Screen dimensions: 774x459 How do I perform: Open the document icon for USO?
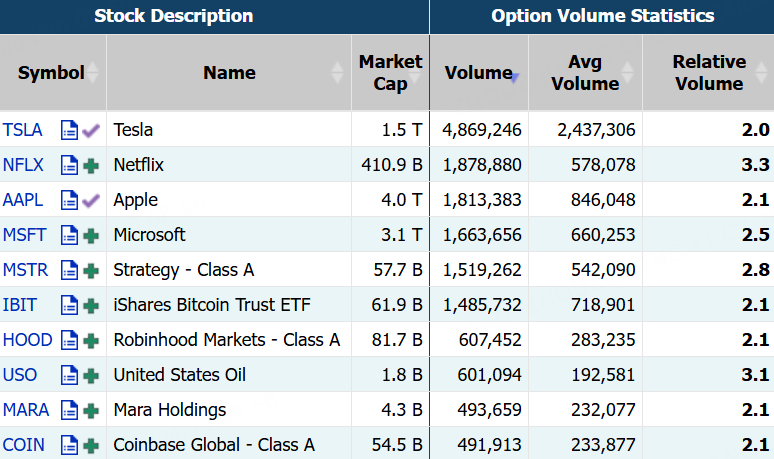(x=69, y=376)
